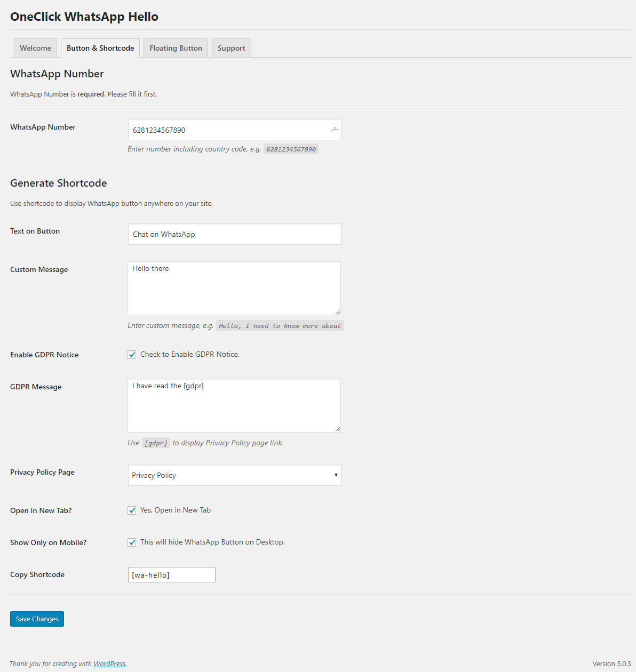Screen dimensions: 636x672
Task: Click the Text on Button input field
Action: [x=234, y=234]
